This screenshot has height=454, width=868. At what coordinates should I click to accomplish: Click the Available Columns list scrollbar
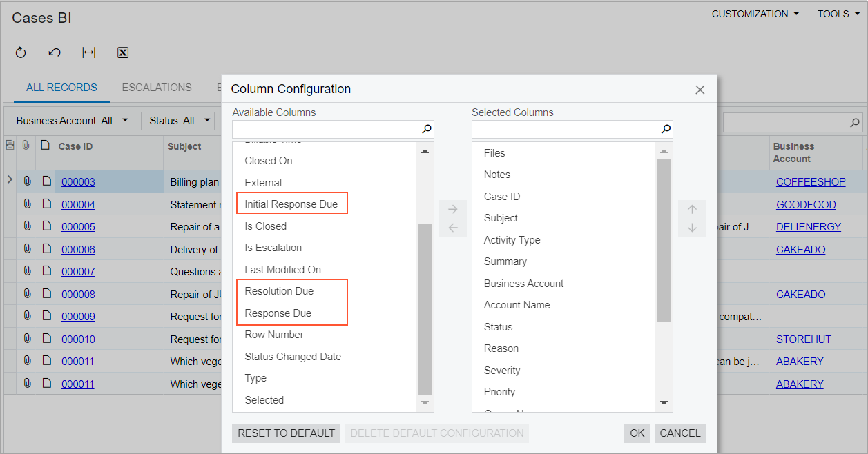425,304
